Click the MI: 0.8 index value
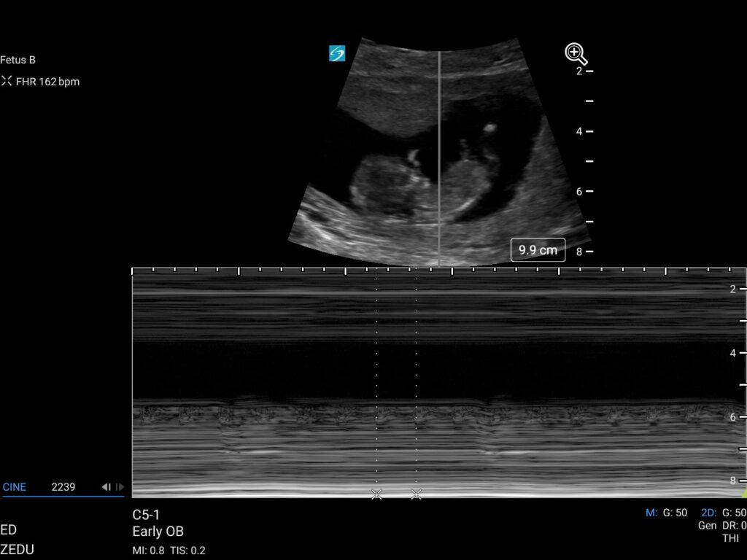Image resolution: width=747 pixels, height=560 pixels. 148,551
